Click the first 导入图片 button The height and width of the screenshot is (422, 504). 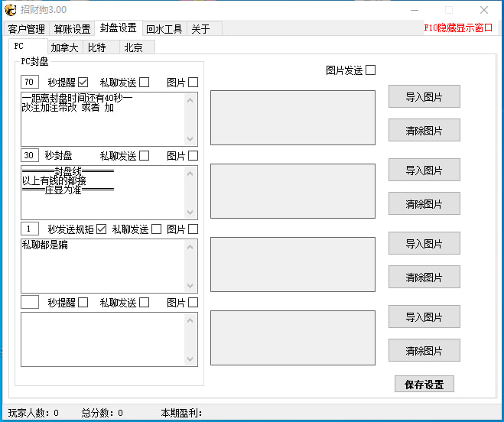(x=424, y=97)
